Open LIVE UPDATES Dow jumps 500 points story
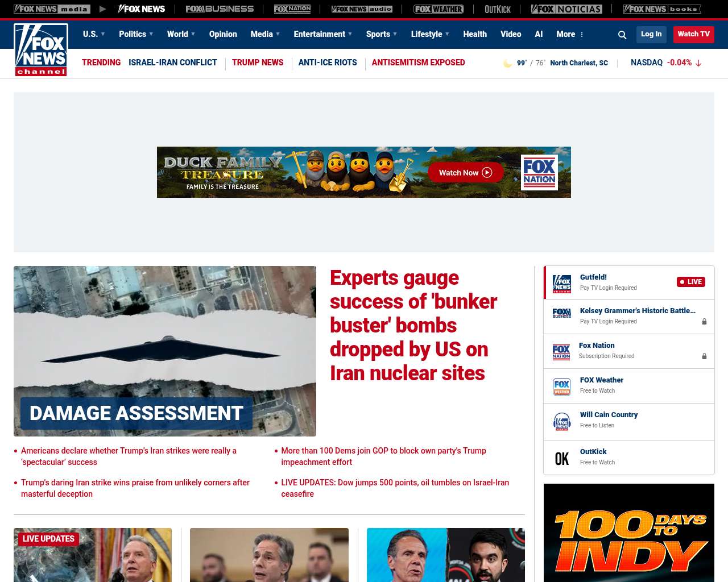 pyautogui.click(x=395, y=488)
